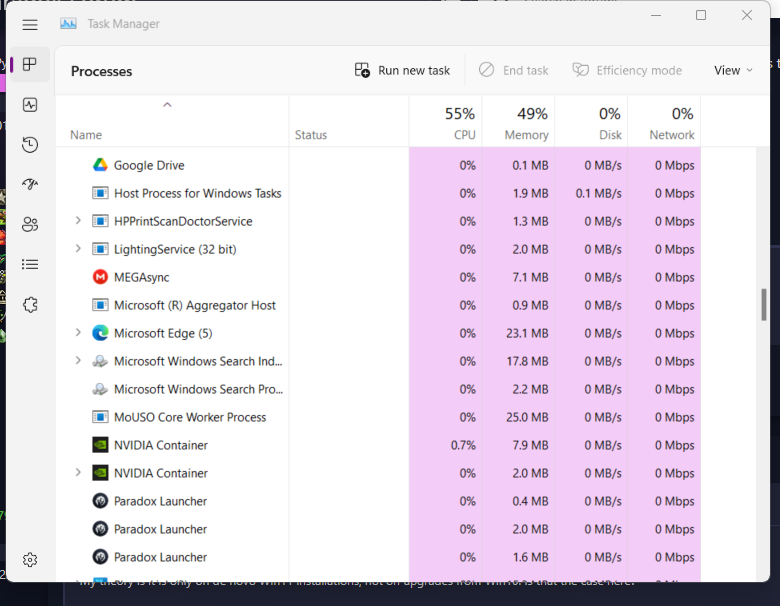Screen dimensions: 780x606
Task: Click the 23.1 MB memory cell
Action: tap(518, 333)
